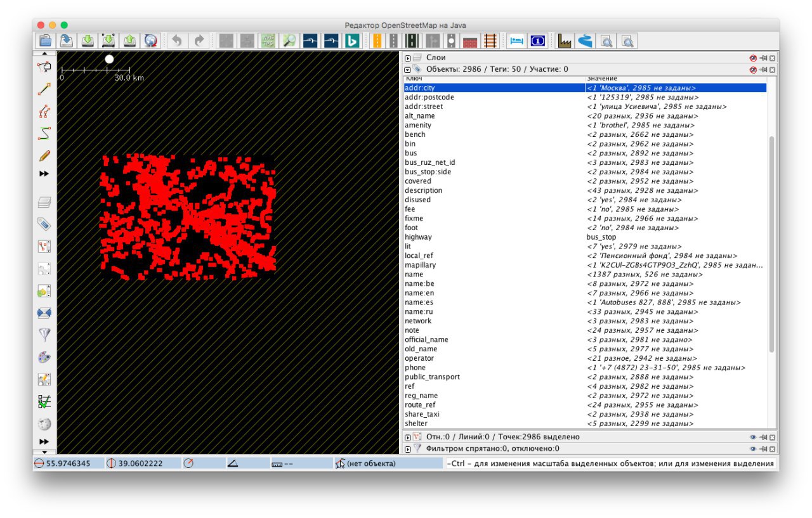Expand more sidebar panels double-arrow at bottom
The width and height of the screenshot is (812, 518).
coord(44,441)
